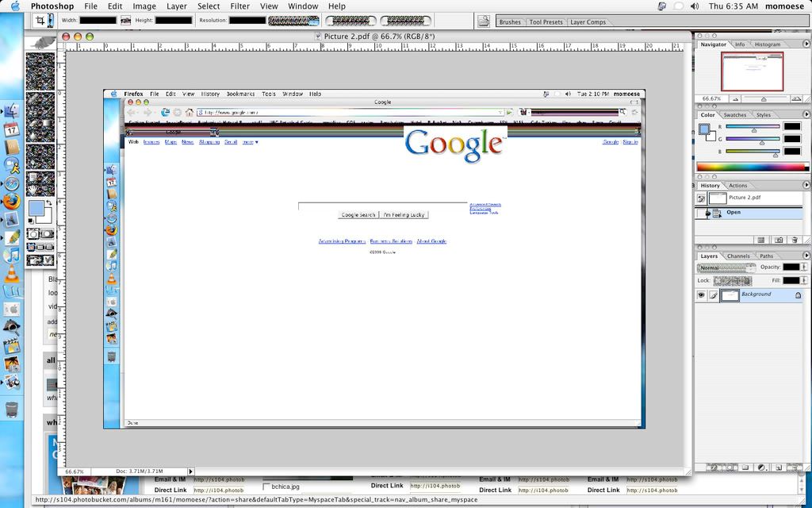
Task: Click the feather image atop the toolbox
Action: pyautogui.click(x=40, y=42)
